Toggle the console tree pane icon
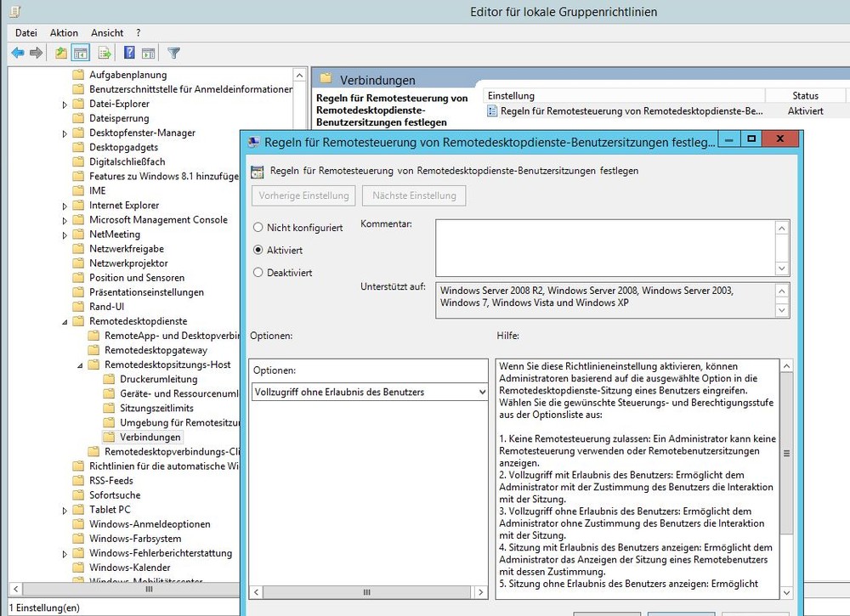 point(81,53)
